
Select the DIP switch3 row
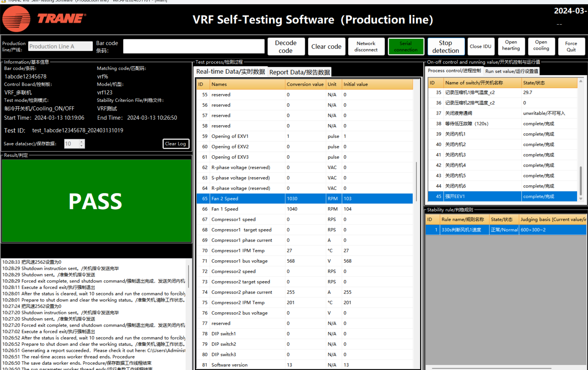coord(305,354)
